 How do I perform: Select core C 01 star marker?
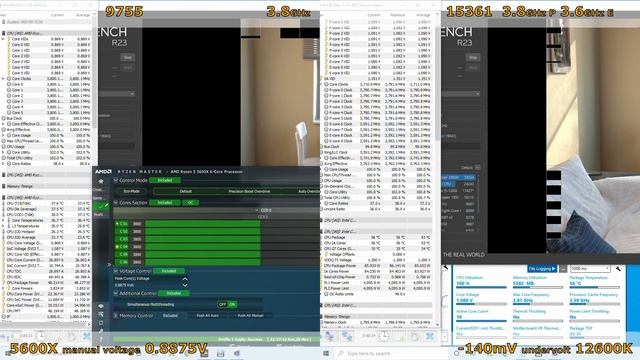point(117,224)
